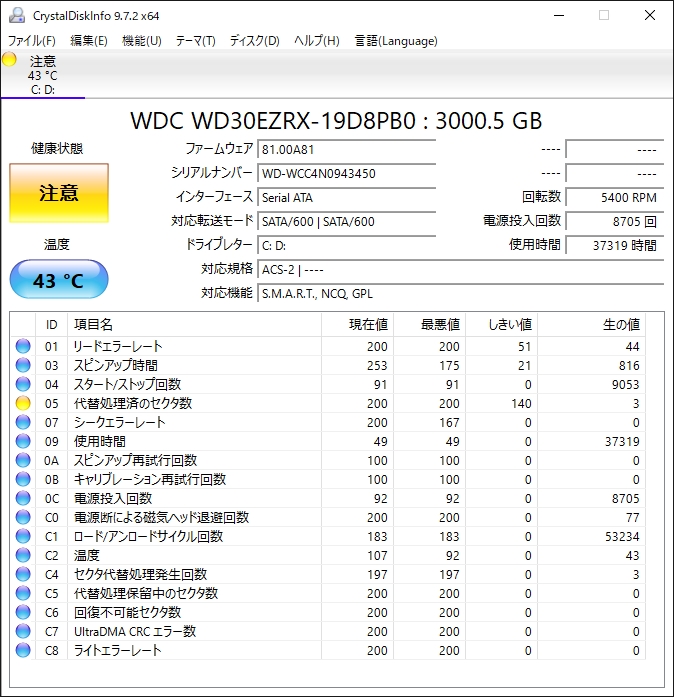
Task: Select the C: D: disk tab at top
Action: 43,74
